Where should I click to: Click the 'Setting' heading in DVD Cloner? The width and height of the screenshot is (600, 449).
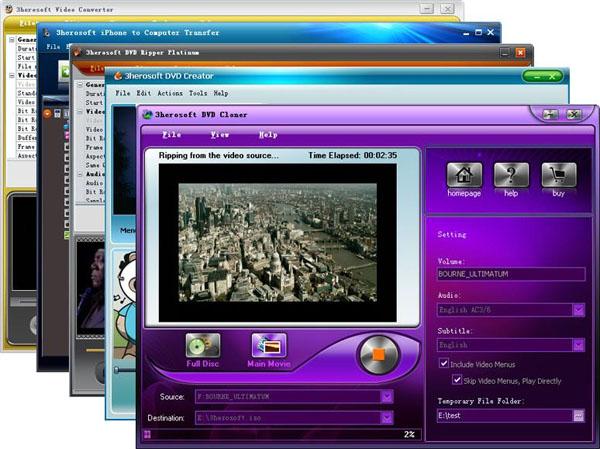coord(452,235)
